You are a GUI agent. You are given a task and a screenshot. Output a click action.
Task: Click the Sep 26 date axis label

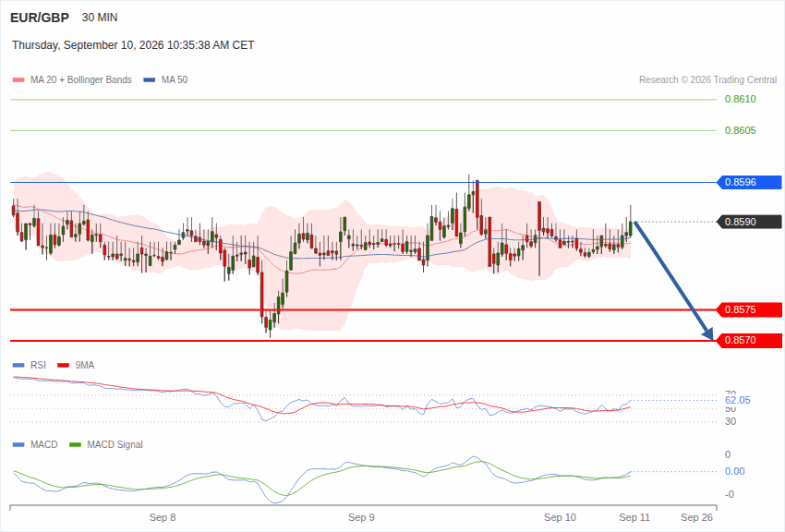tap(697, 517)
